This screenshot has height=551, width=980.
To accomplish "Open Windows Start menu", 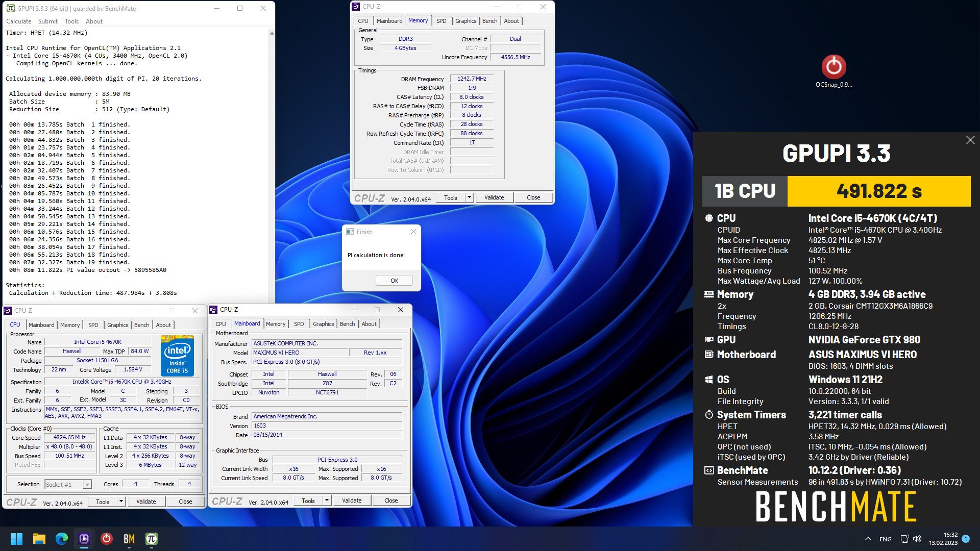I will click(x=16, y=539).
